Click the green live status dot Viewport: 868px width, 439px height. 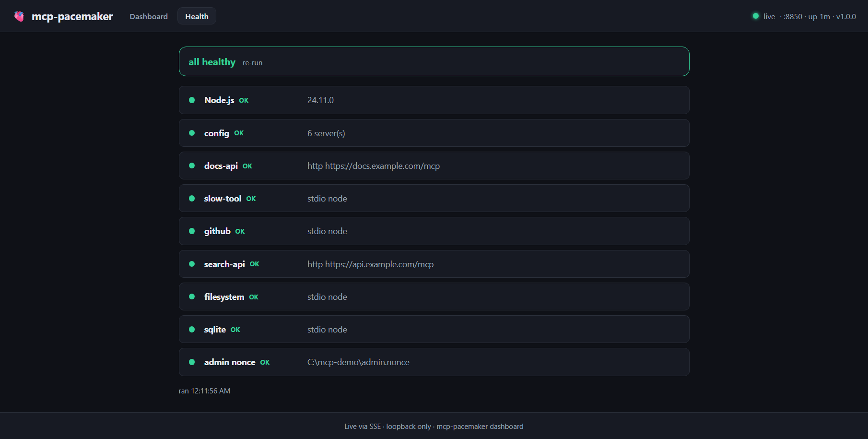pos(756,16)
